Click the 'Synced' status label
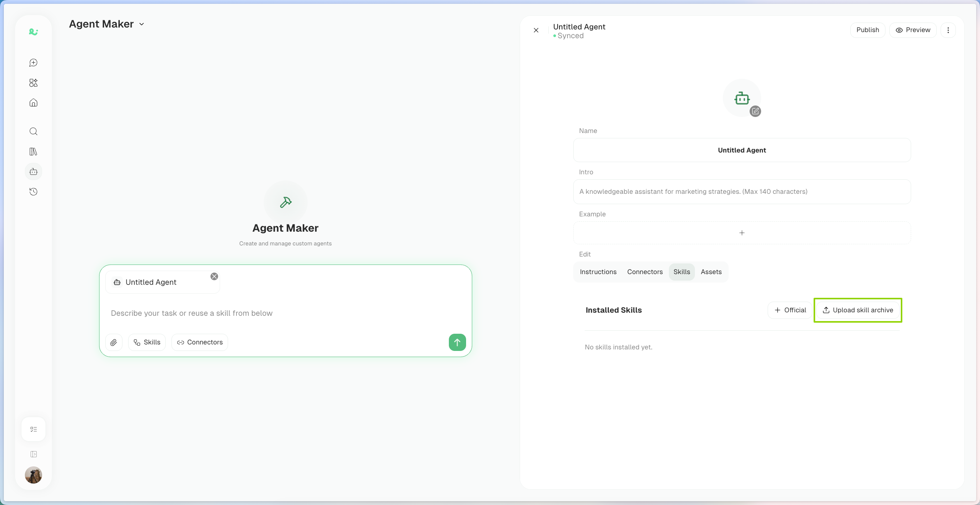Screen dimensions: 980x505 click(x=570, y=36)
